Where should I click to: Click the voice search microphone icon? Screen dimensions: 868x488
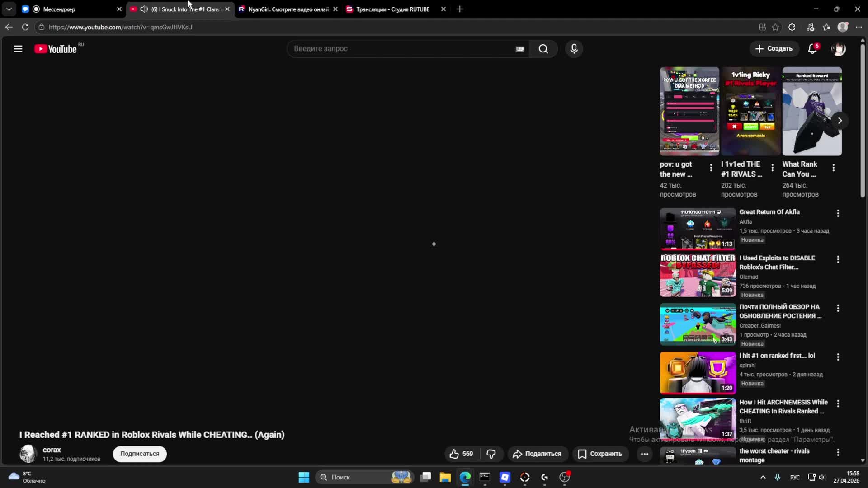[x=574, y=49]
